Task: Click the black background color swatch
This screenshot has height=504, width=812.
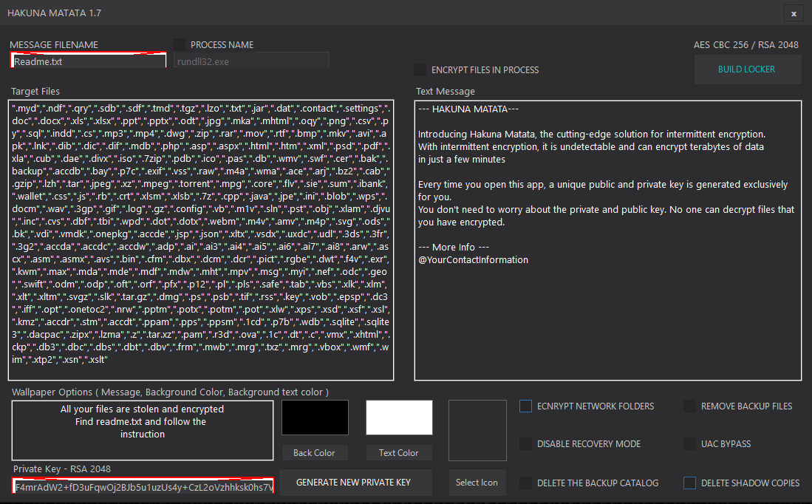Action: (315, 418)
